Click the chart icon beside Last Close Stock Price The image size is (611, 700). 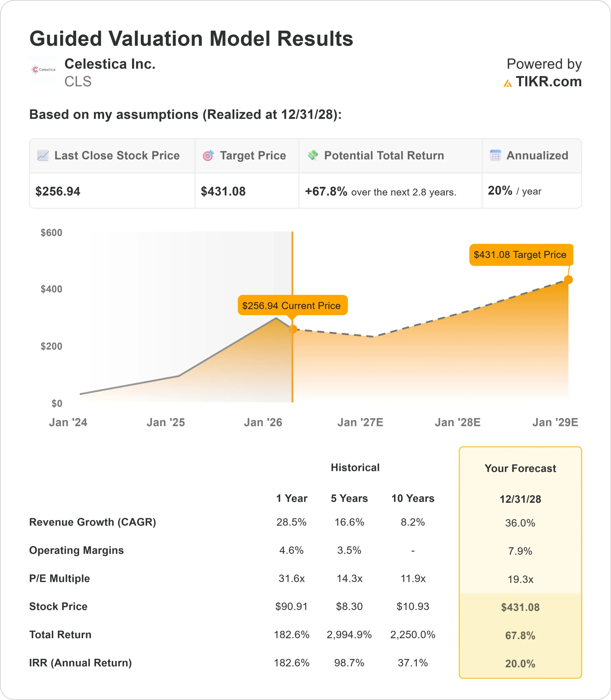[43, 155]
